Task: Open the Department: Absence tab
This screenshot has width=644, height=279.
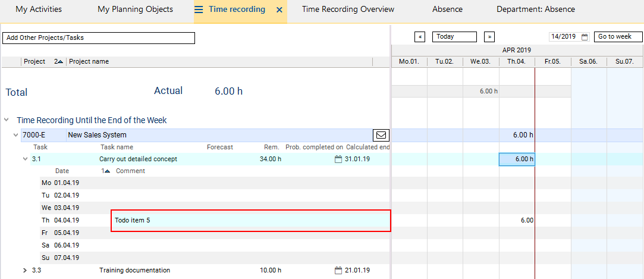Action: coord(535,10)
